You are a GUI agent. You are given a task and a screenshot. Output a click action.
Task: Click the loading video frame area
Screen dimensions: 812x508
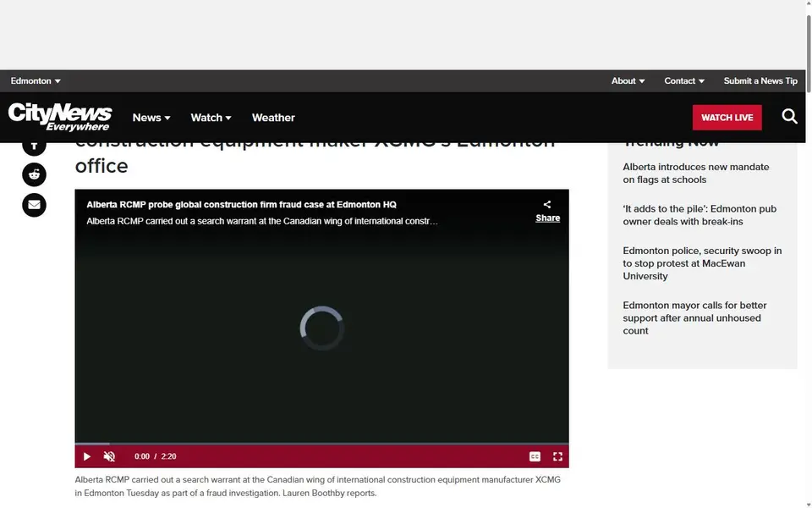coord(321,329)
